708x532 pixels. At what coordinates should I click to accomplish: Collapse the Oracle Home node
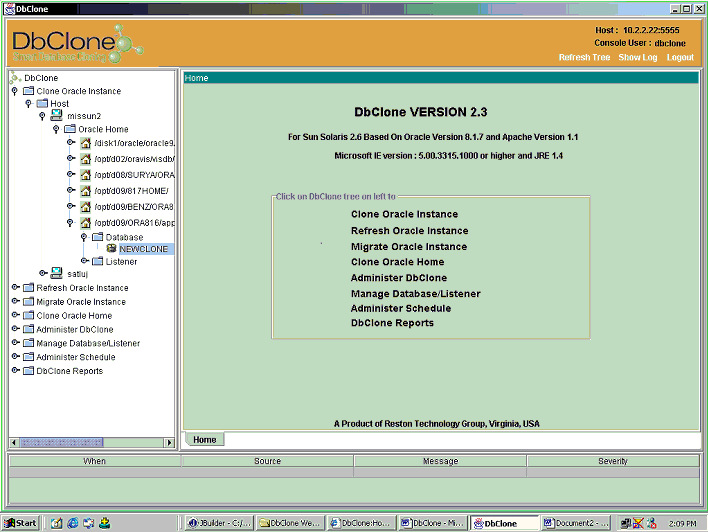click(56, 130)
